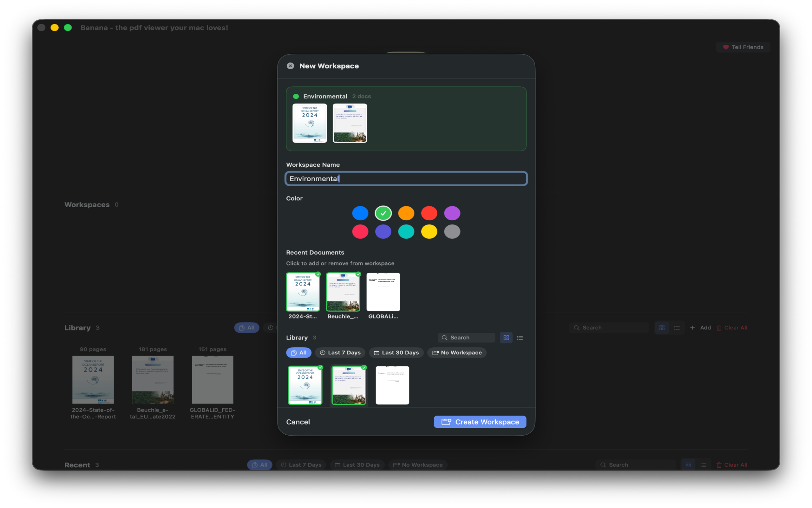Select the blue color swatch
The height and width of the screenshot is (508, 812).
360,213
